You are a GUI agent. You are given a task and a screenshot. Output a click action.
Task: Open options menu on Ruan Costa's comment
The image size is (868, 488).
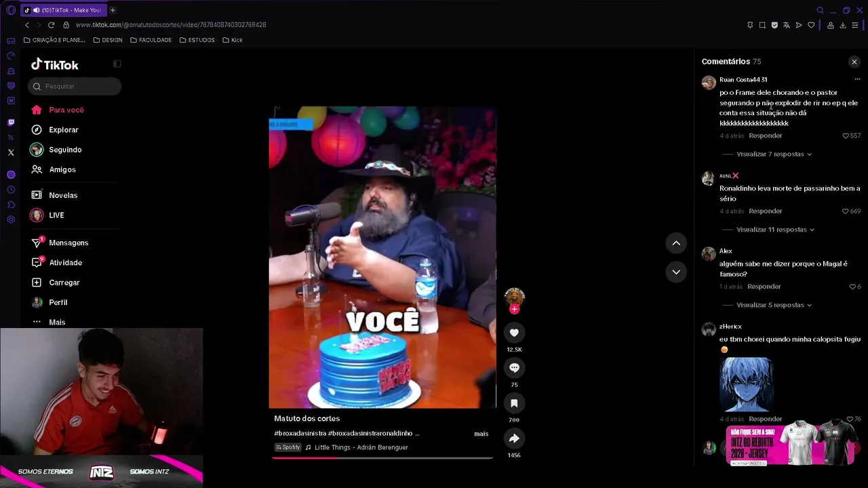tap(857, 79)
